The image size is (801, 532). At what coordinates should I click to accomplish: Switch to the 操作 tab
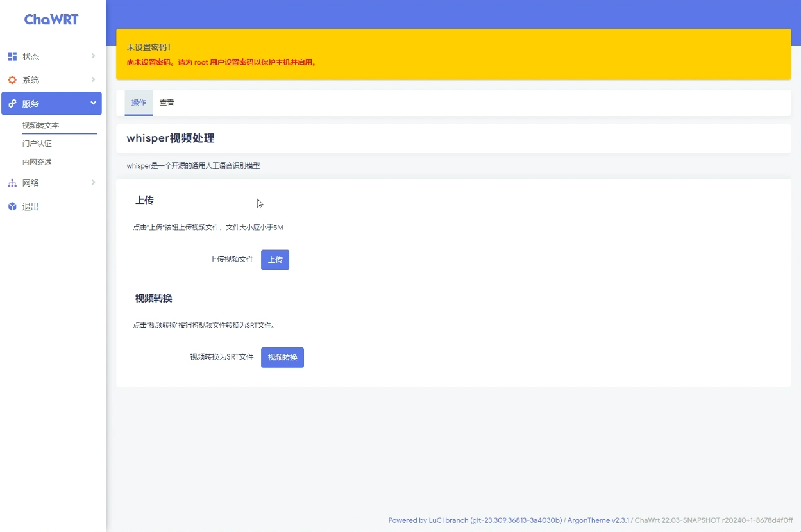click(139, 103)
